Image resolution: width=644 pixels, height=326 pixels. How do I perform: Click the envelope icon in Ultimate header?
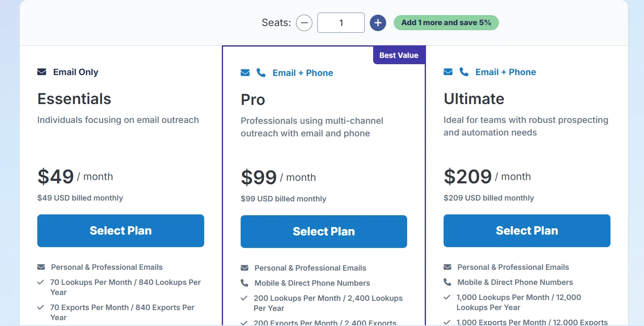click(x=448, y=72)
